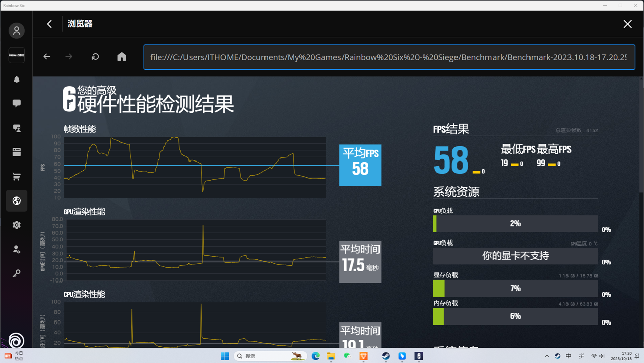This screenshot has height=363, width=644.
Task: Open the taskbar clock showing 17:20
Action: pos(621,356)
